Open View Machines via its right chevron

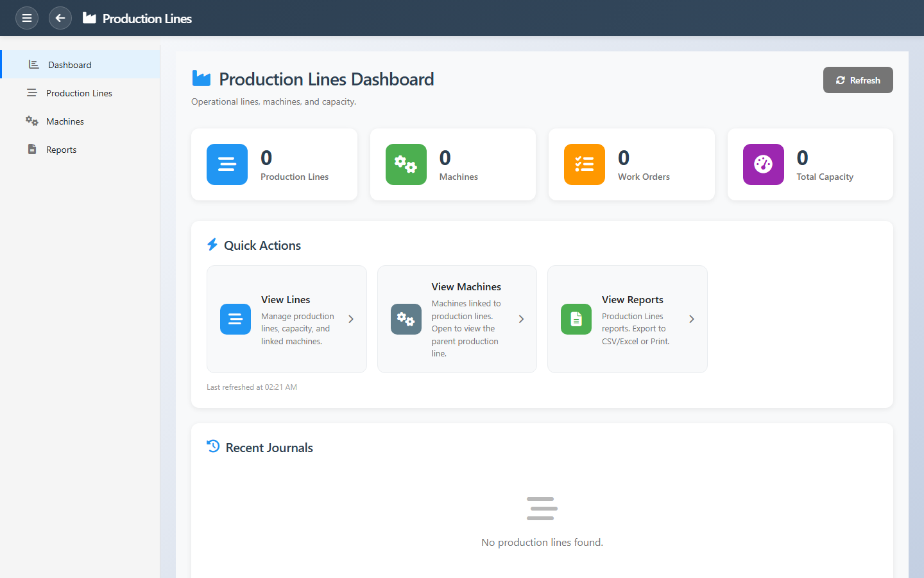[x=521, y=319]
